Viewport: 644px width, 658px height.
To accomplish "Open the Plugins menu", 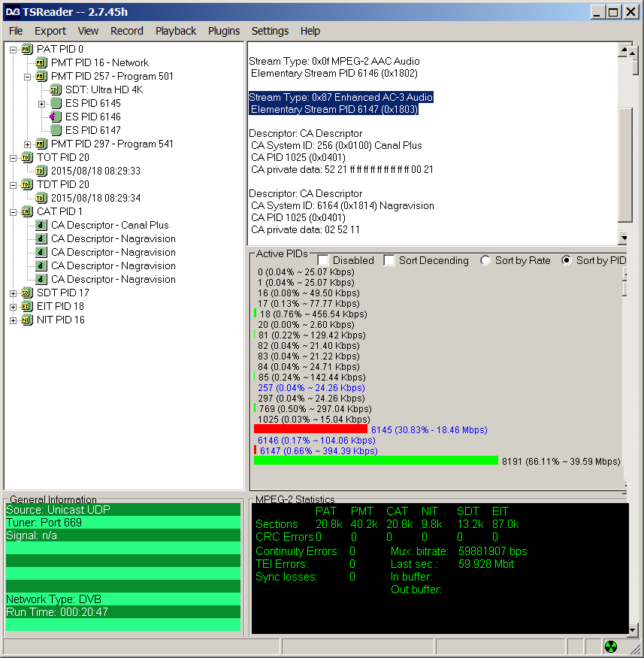I will pyautogui.click(x=224, y=31).
